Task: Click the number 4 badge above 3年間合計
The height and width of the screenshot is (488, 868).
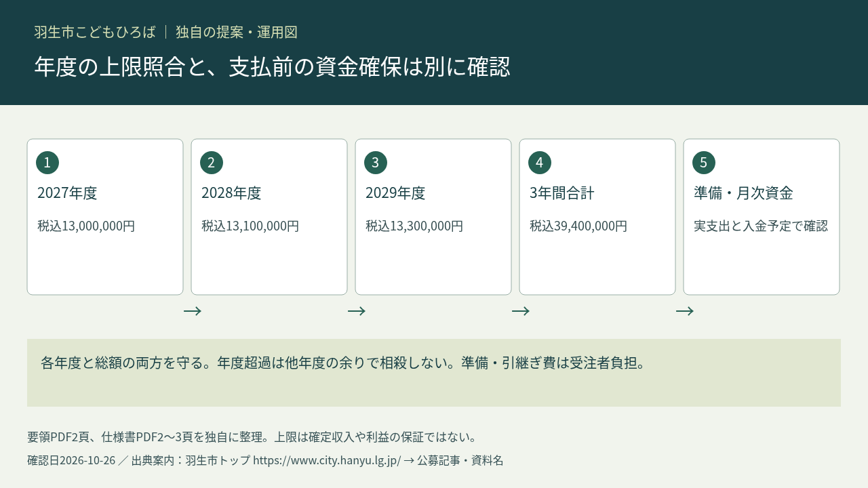Action: click(x=540, y=163)
